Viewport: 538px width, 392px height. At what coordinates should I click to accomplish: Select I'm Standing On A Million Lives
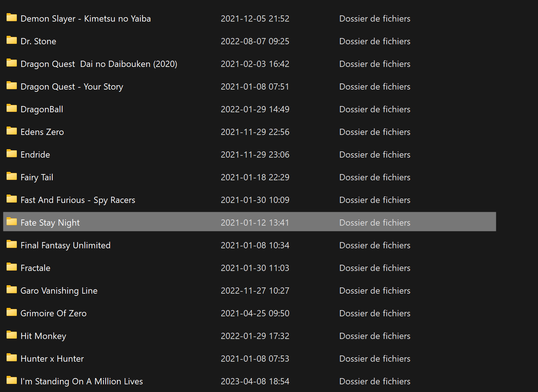click(82, 381)
